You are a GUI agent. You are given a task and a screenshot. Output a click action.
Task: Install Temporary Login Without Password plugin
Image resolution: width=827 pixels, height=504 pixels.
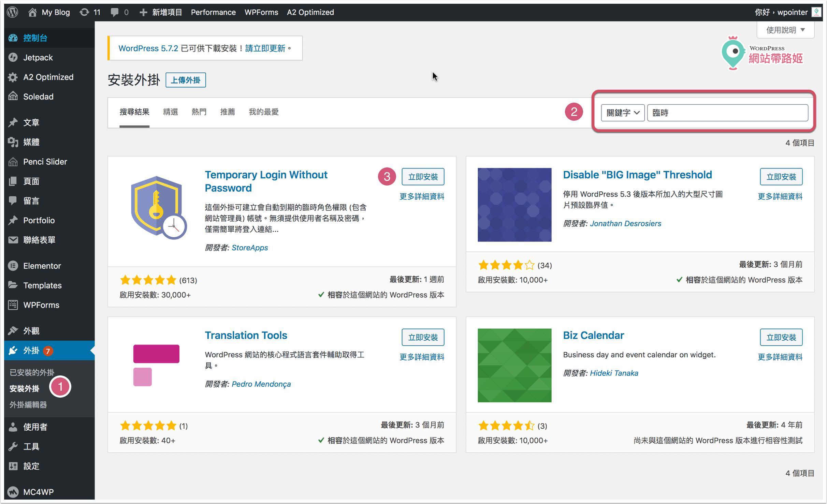coord(423,177)
